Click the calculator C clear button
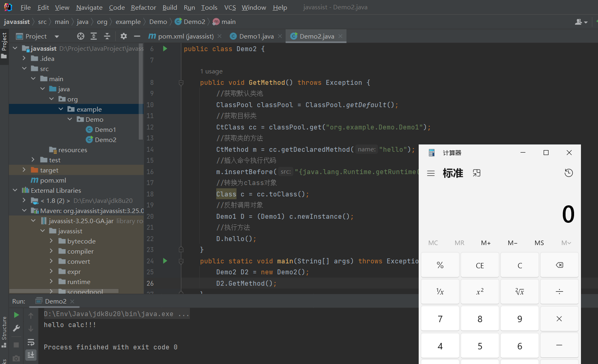The image size is (598, 364). [520, 265]
